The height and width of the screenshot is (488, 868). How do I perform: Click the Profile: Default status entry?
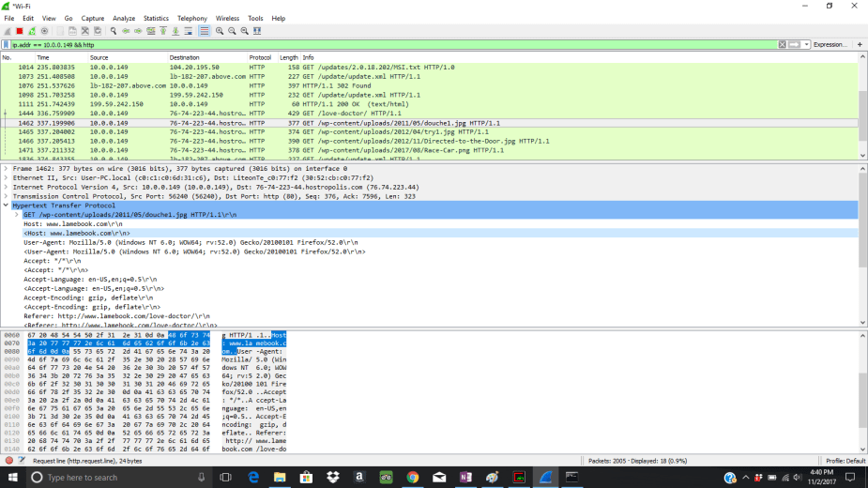pyautogui.click(x=845, y=461)
